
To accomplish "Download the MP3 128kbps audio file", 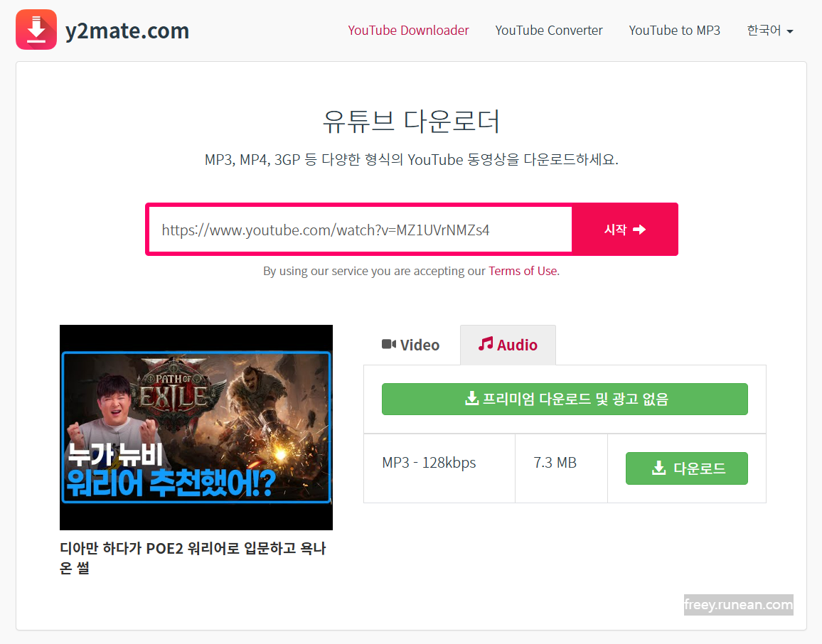I will 686,468.
